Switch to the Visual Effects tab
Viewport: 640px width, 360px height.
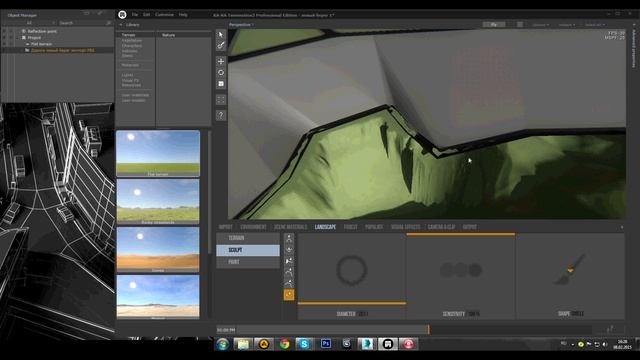coord(406,227)
